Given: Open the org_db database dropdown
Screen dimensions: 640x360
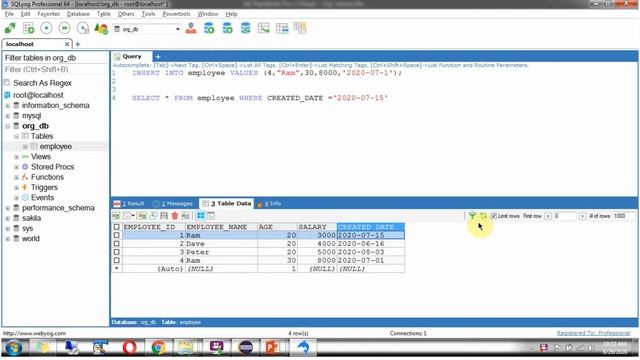Looking at the screenshot, I should tap(178, 29).
